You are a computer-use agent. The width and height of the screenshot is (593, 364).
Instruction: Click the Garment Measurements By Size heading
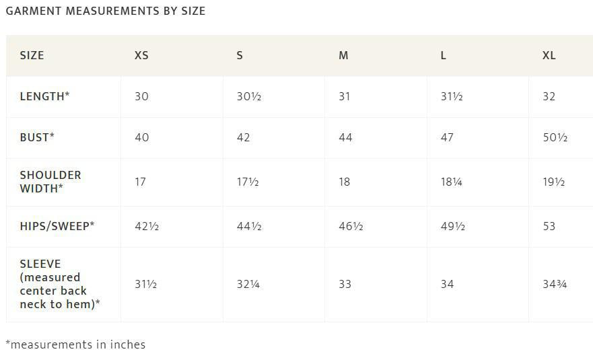click(106, 11)
